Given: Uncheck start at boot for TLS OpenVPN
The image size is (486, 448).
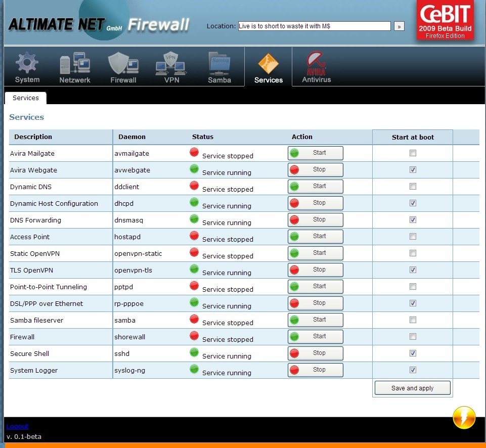Looking at the screenshot, I should point(413,270).
